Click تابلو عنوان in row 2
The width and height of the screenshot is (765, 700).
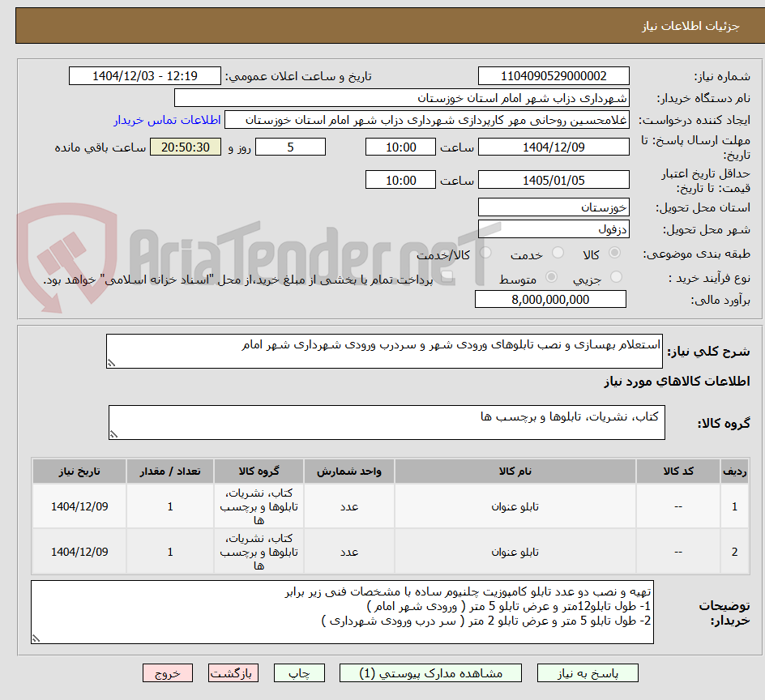pyautogui.click(x=515, y=552)
